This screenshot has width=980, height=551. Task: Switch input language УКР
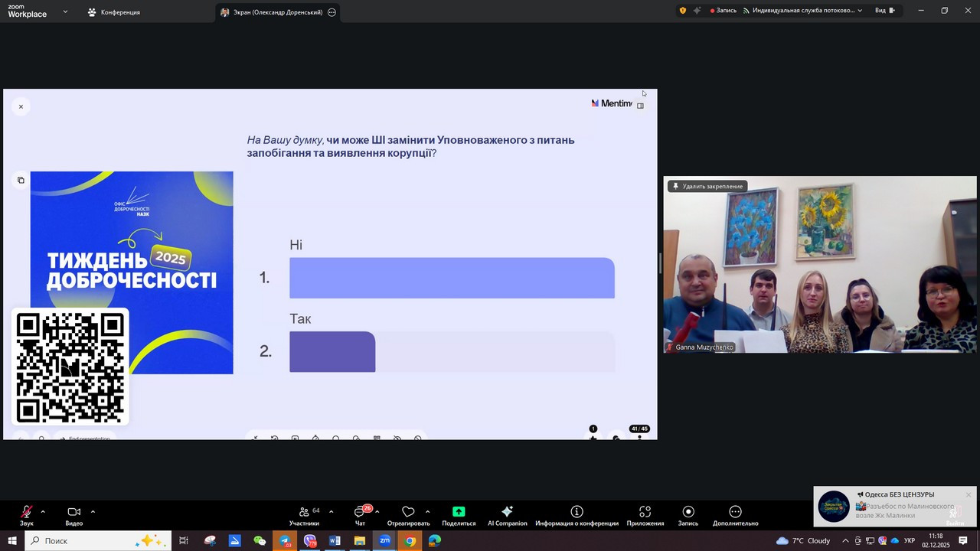pyautogui.click(x=910, y=541)
